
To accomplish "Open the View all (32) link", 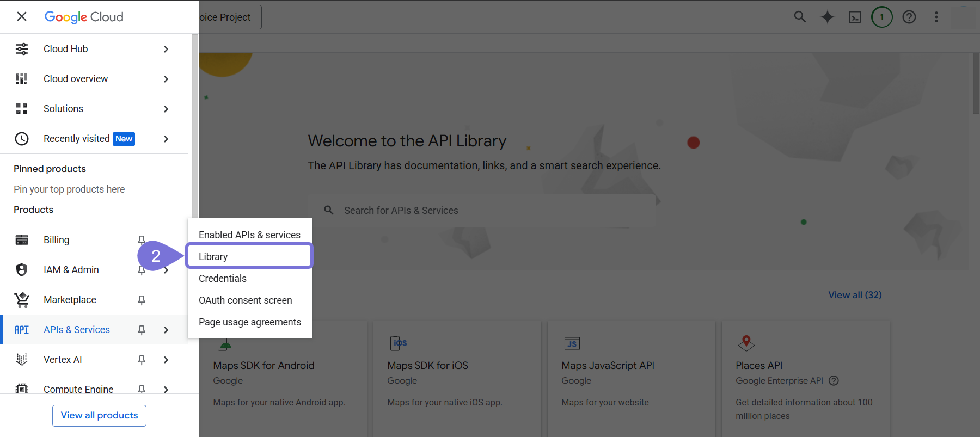I will pos(855,295).
